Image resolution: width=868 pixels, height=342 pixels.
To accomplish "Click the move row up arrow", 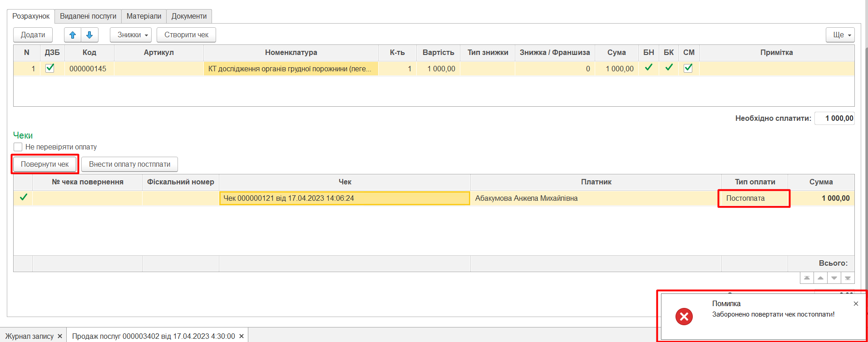I will pyautogui.click(x=73, y=35).
